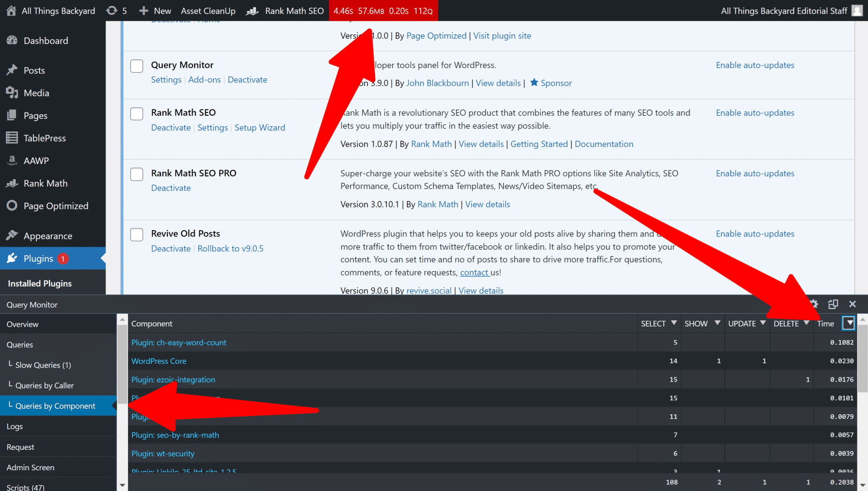
Task: Click the Dashboard gauge icon in sidebar
Action: (x=12, y=40)
